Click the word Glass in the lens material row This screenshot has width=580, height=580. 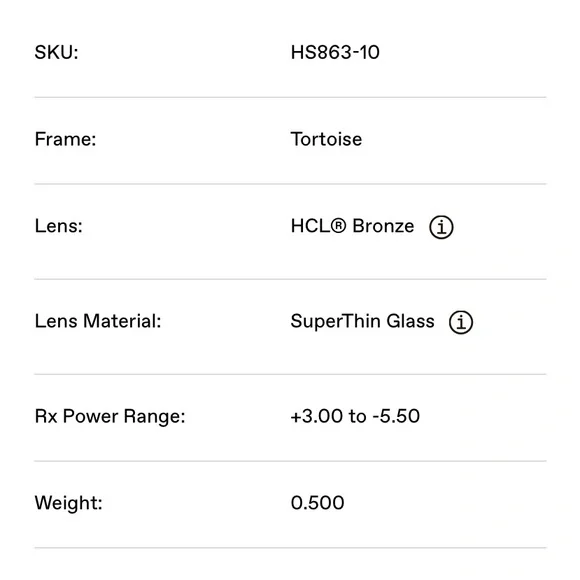411,321
